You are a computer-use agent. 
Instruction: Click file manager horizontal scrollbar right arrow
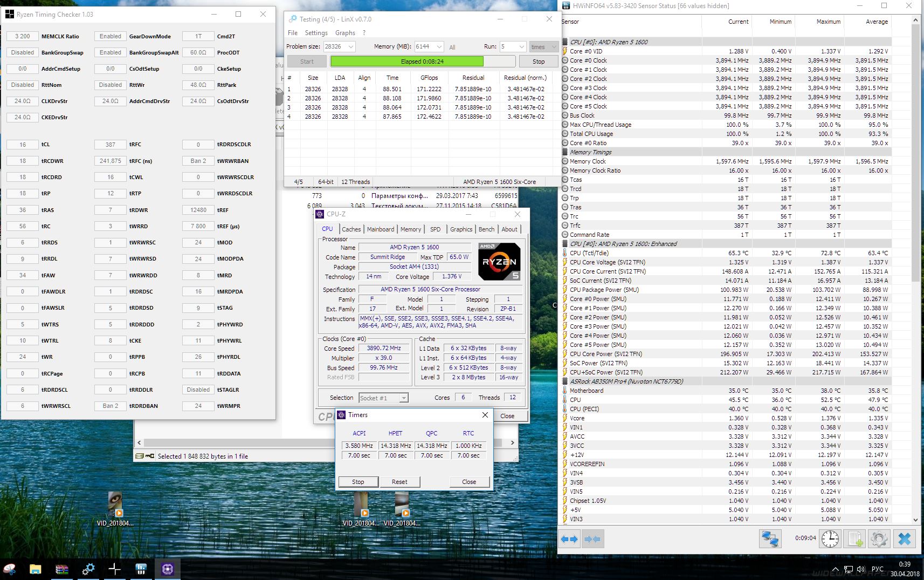(513, 442)
